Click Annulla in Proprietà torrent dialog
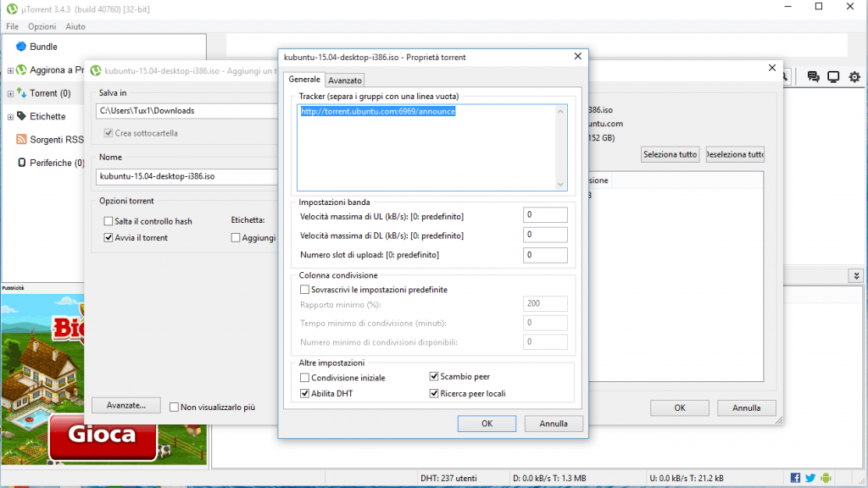Viewport: 868px width, 488px height. 553,424
